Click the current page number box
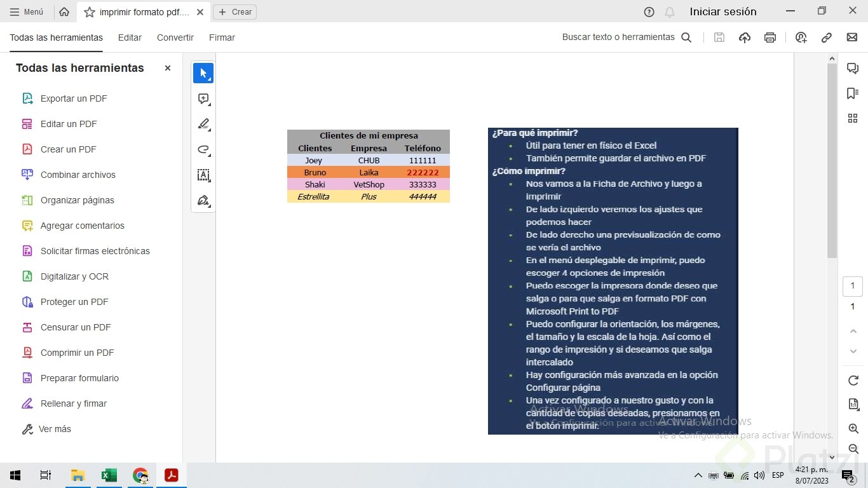This screenshot has width=868, height=488. point(853,286)
